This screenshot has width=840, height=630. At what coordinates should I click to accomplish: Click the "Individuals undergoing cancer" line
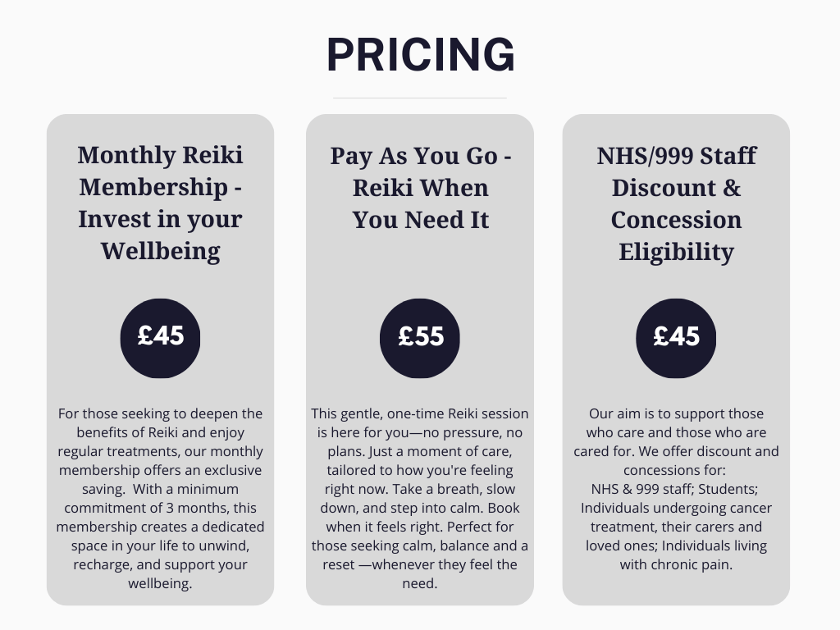click(676, 508)
